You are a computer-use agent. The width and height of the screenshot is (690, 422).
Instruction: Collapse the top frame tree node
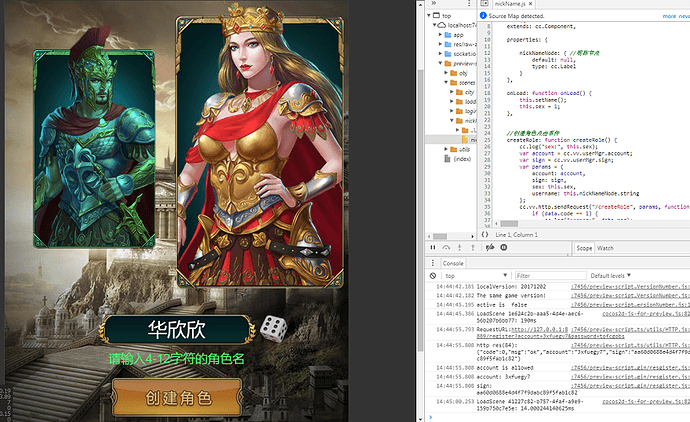[x=429, y=15]
